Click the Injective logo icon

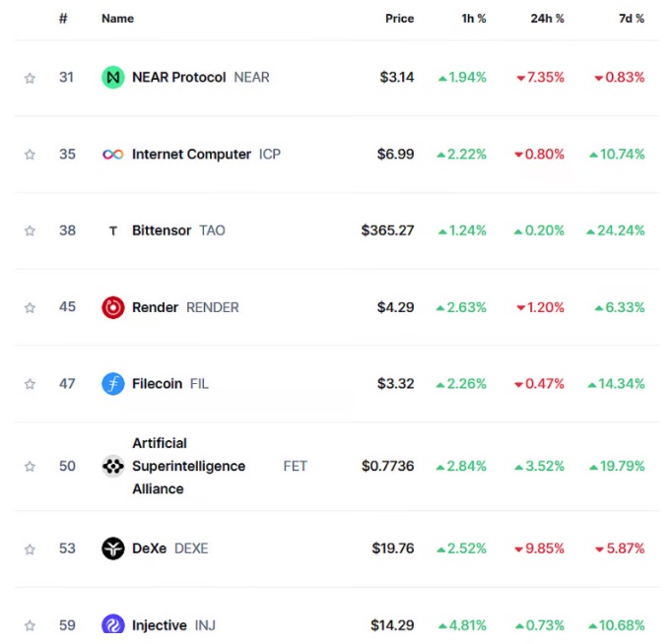coord(113,625)
